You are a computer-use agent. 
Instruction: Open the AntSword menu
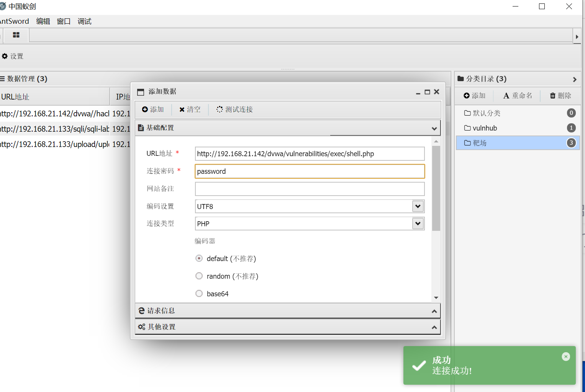[x=14, y=21]
